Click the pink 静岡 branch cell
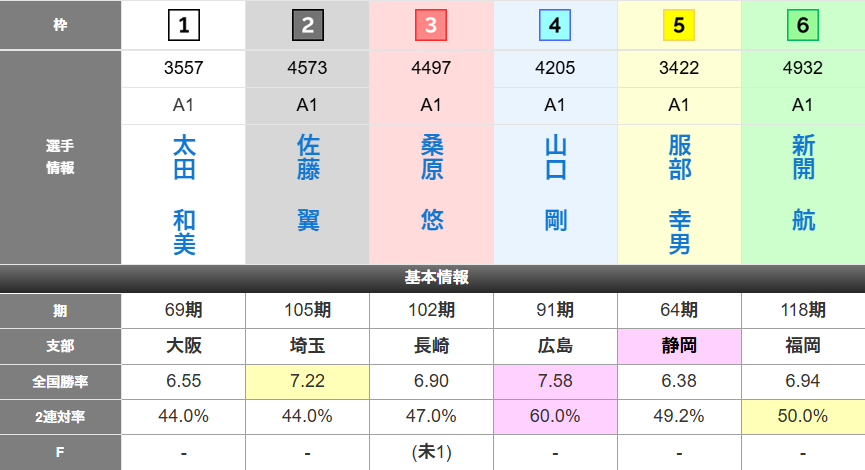 [679, 346]
